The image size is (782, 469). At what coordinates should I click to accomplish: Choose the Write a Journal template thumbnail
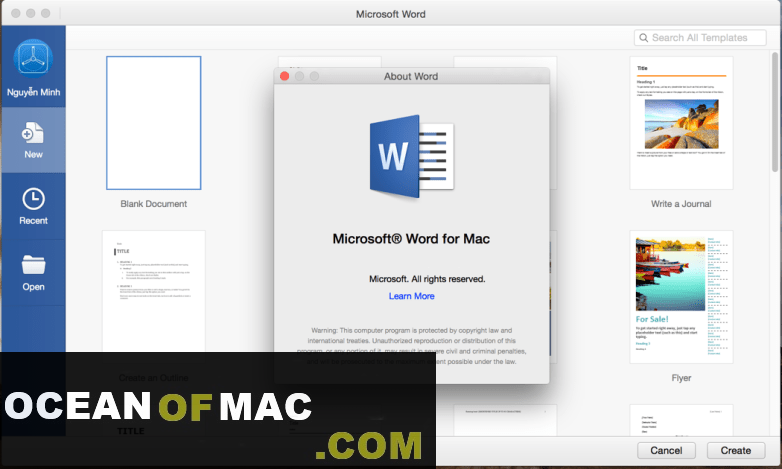[x=681, y=123]
